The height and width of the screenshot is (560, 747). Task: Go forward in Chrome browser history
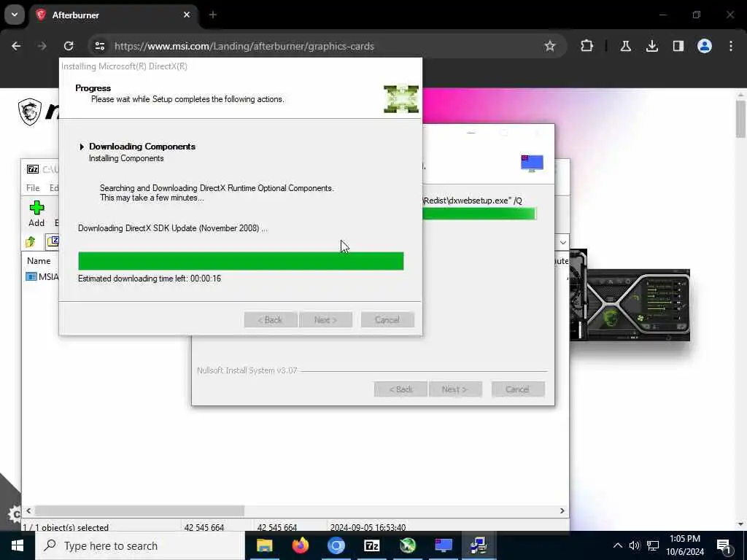click(x=42, y=46)
